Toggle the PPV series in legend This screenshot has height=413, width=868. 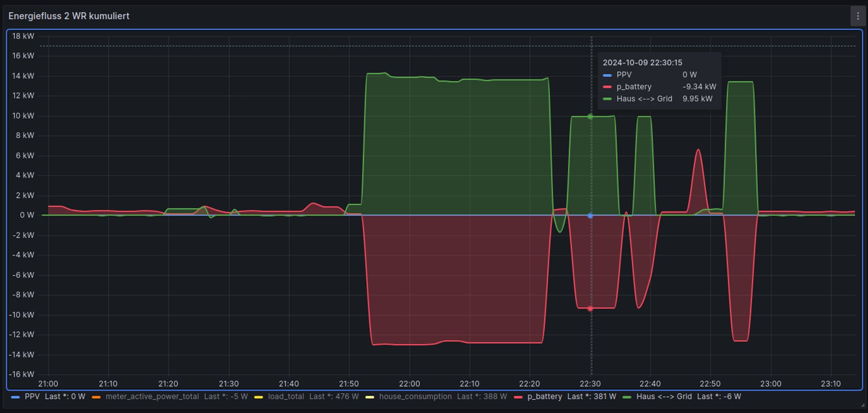pos(32,396)
